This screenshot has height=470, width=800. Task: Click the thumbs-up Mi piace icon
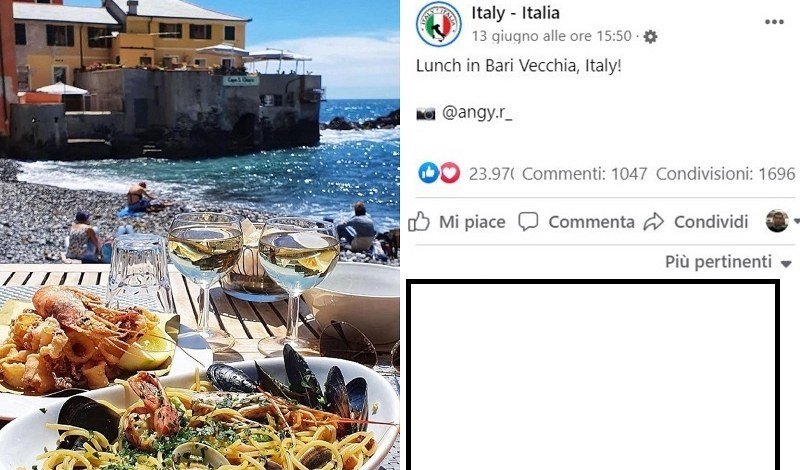tap(419, 222)
